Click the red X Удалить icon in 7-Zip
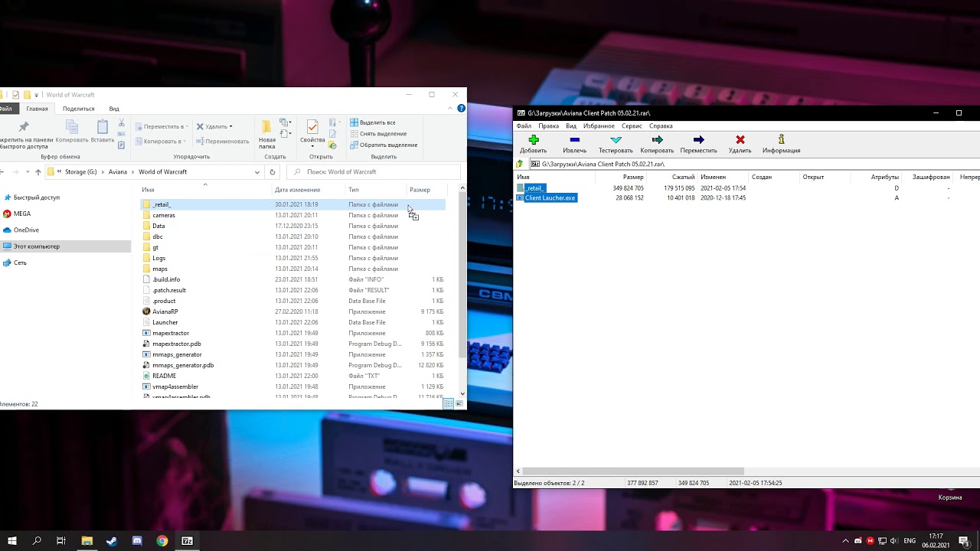 click(x=740, y=140)
